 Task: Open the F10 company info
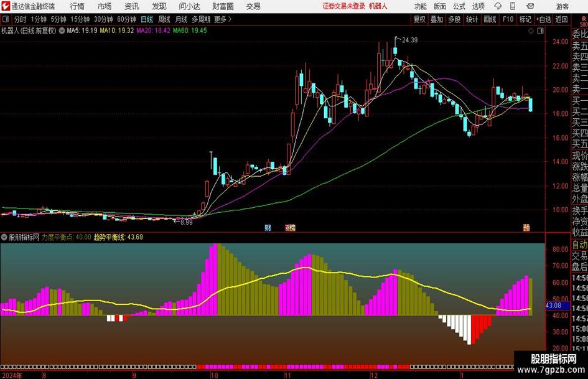click(x=508, y=19)
